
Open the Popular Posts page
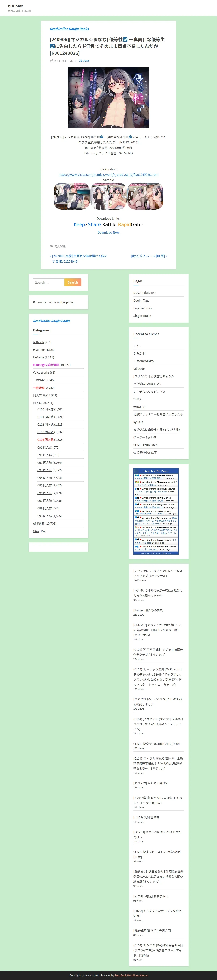pyautogui.click(x=143, y=308)
